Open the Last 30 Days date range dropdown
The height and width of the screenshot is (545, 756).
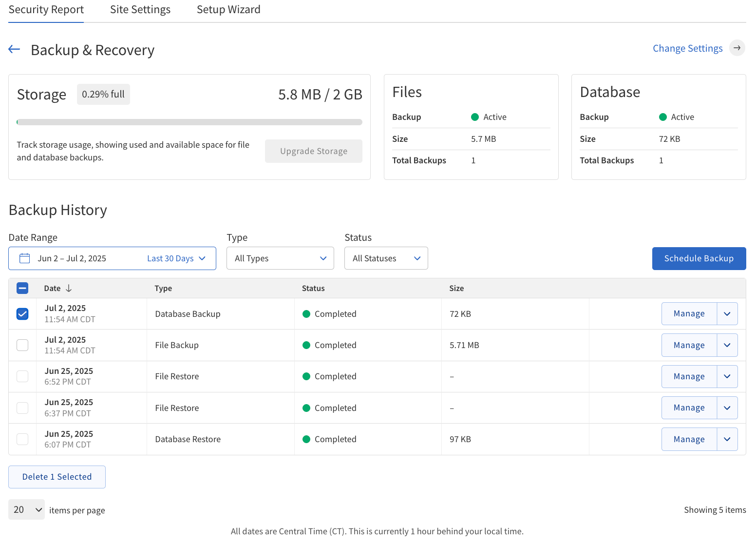click(176, 258)
